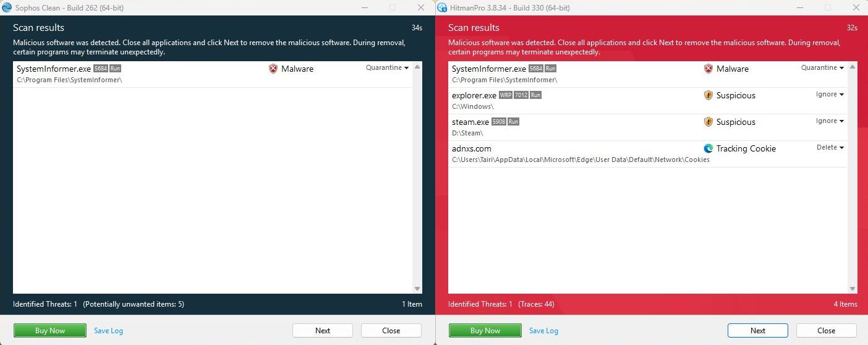Click the Run badge next to steam.exe

[x=514, y=122]
